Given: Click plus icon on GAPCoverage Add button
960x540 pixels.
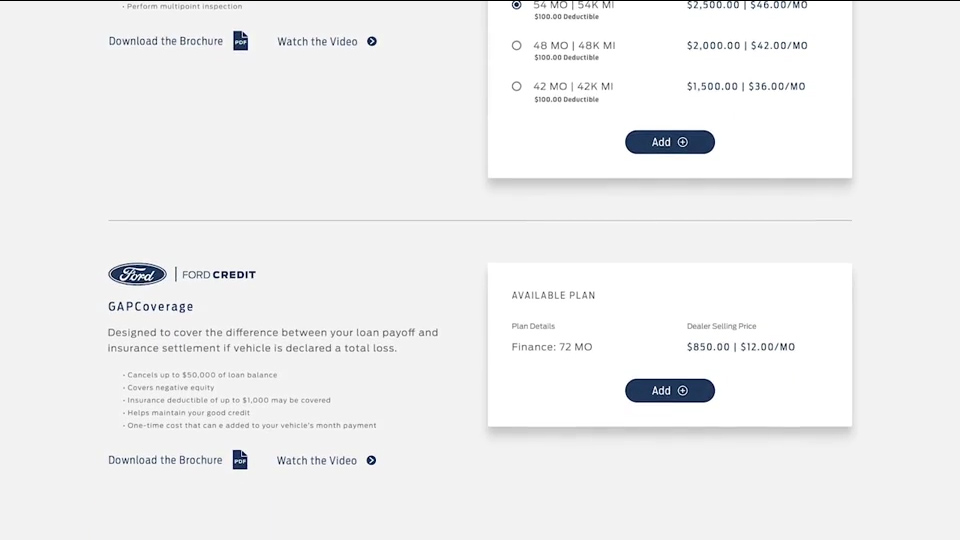Looking at the screenshot, I should [x=683, y=391].
